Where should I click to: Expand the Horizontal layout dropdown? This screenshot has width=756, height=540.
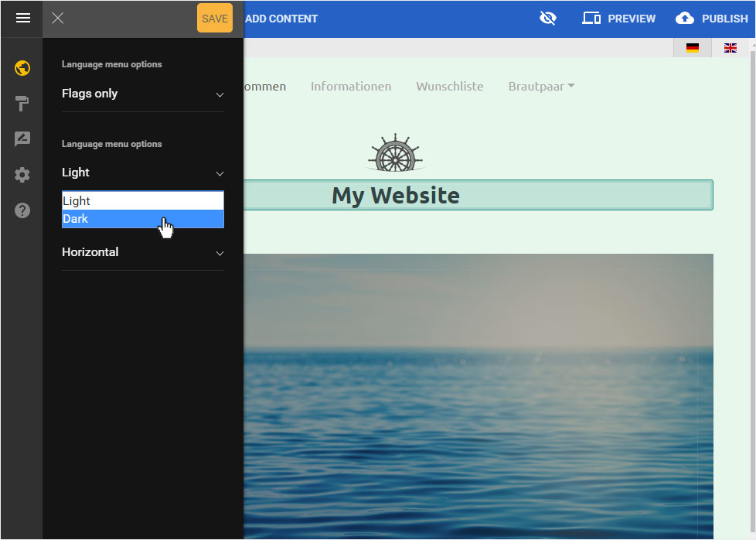click(x=143, y=252)
